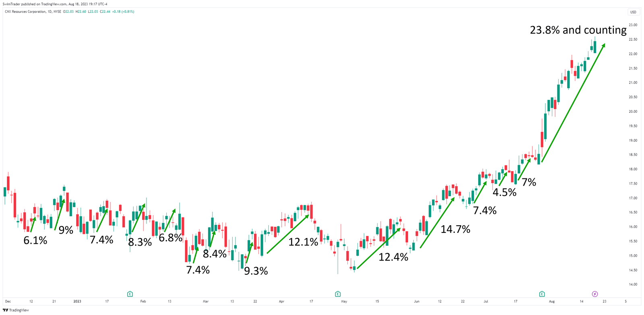Click the Jun label on time axis

[x=417, y=301]
